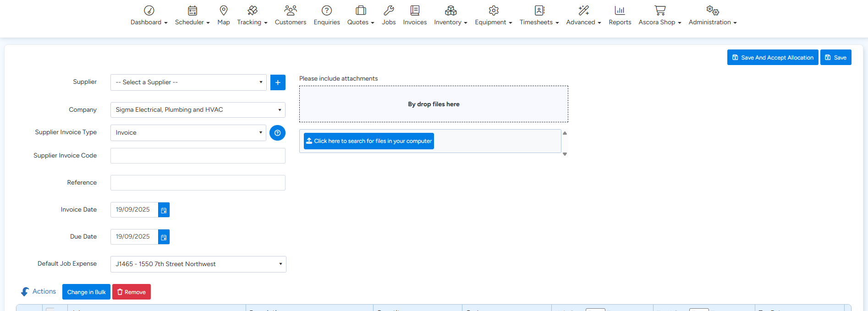Open the Company dropdown
The height and width of the screenshot is (311, 868).
coord(198,110)
